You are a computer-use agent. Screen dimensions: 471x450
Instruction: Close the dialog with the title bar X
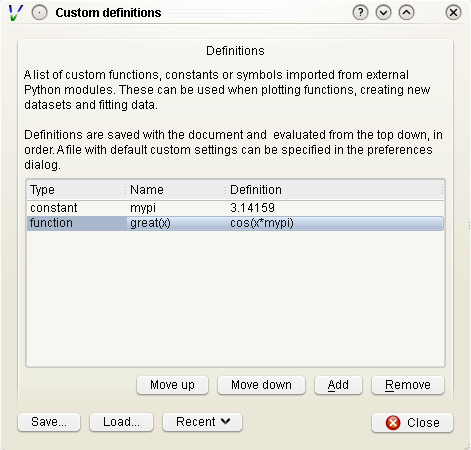[x=453, y=13]
